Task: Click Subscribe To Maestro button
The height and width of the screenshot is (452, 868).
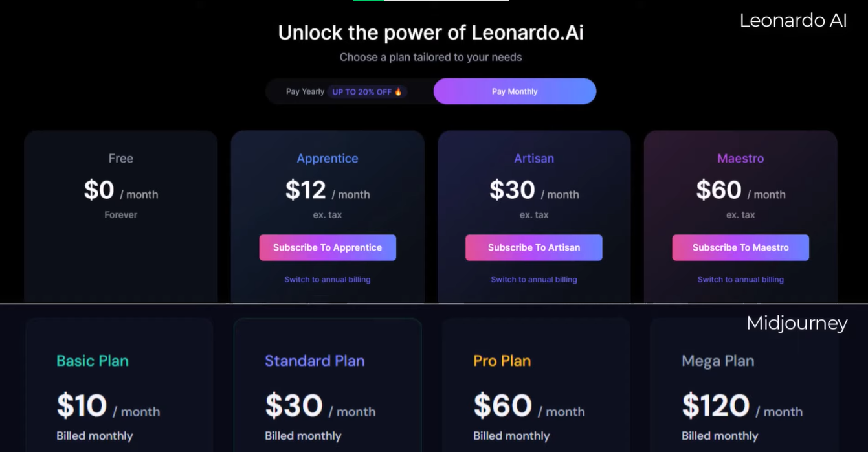Action: pyautogui.click(x=740, y=247)
